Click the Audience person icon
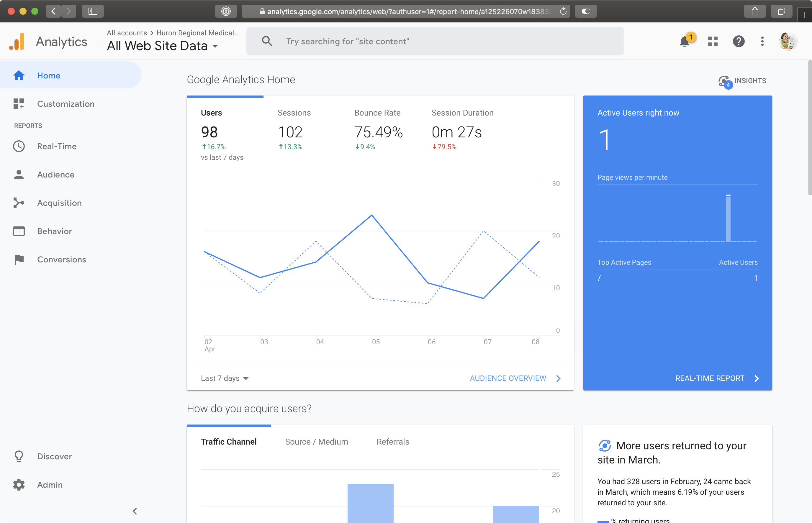Screen dimensions: 812x523 tap(19, 175)
